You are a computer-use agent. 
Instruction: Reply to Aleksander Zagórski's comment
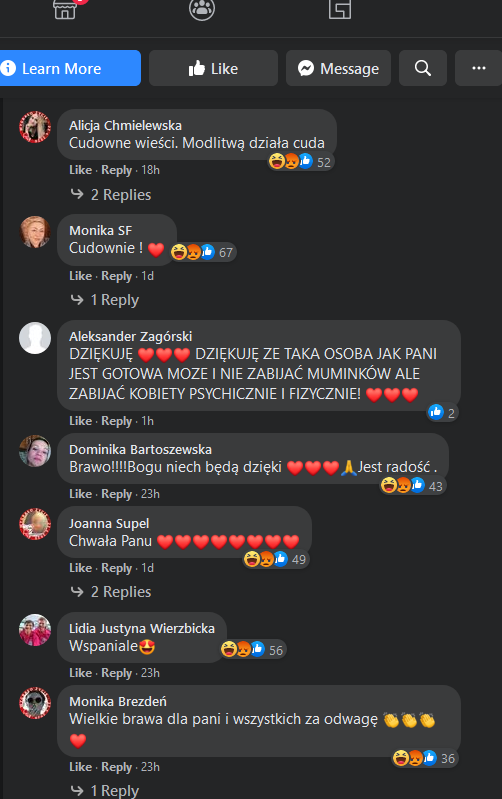click(116, 421)
